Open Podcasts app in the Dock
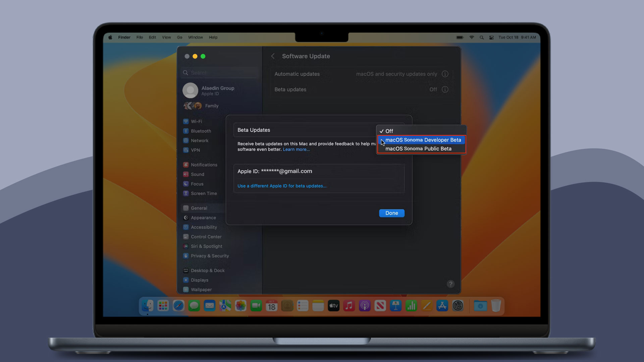 click(x=365, y=306)
